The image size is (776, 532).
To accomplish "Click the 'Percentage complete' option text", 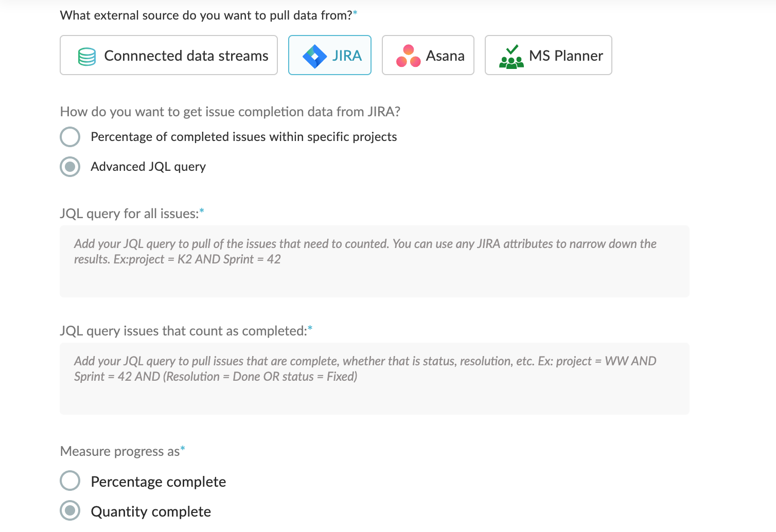I will (158, 482).
